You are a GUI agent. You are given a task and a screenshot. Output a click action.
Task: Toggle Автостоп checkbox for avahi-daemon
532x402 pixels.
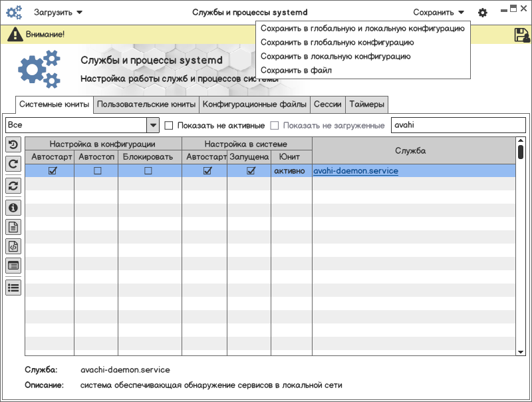[97, 171]
